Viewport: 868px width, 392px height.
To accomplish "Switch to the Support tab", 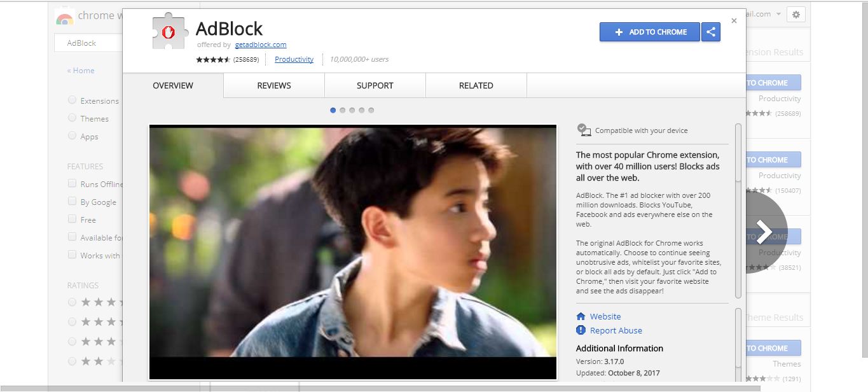I will pos(375,85).
